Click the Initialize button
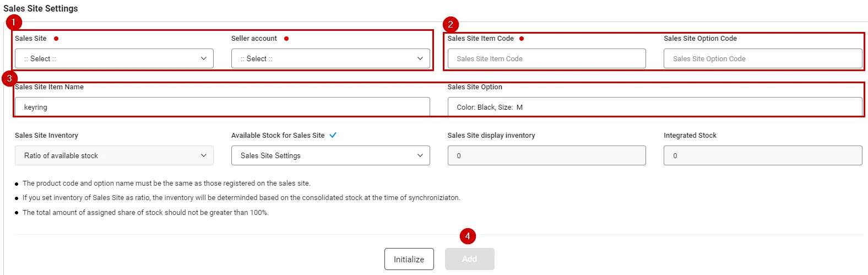The height and width of the screenshot is (275, 868). coord(409,259)
